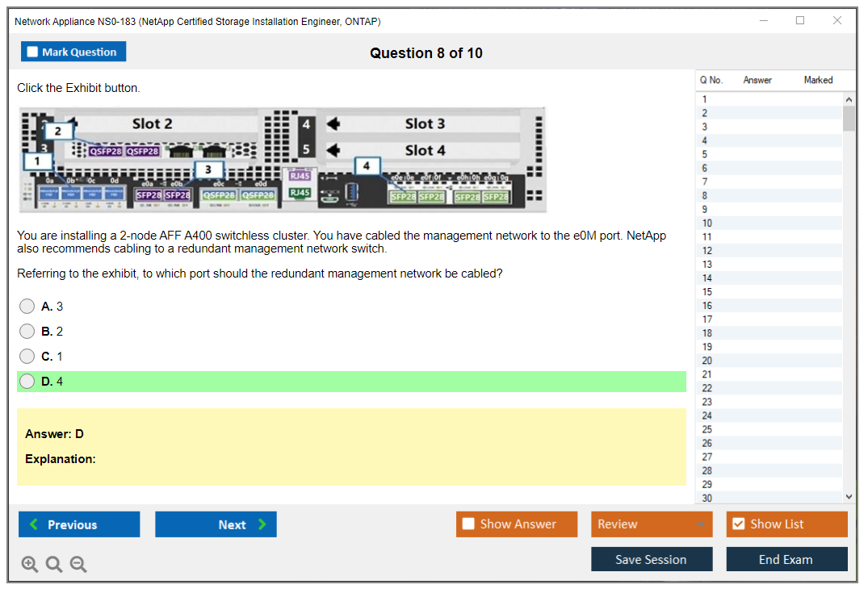Toggle the Show Answer checkbox

(468, 524)
